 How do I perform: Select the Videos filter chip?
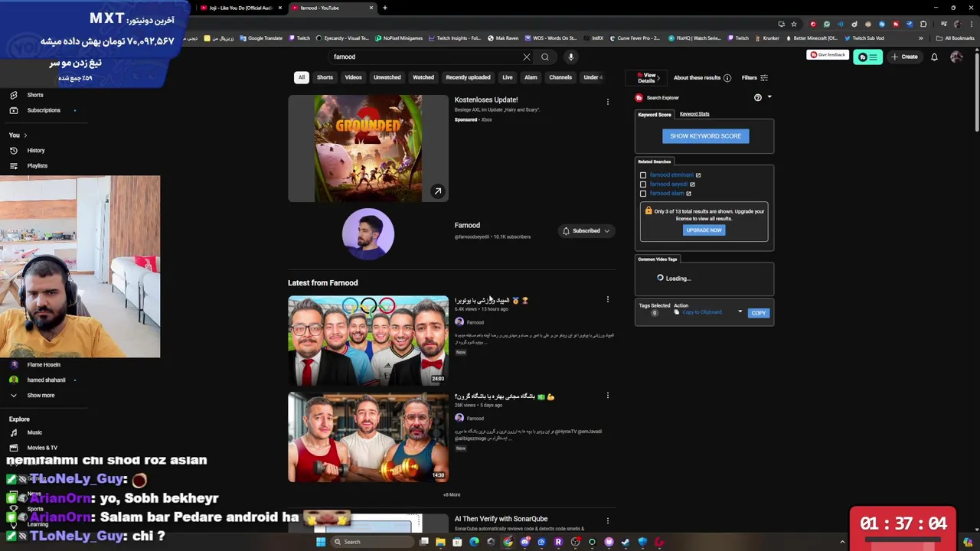point(353,77)
